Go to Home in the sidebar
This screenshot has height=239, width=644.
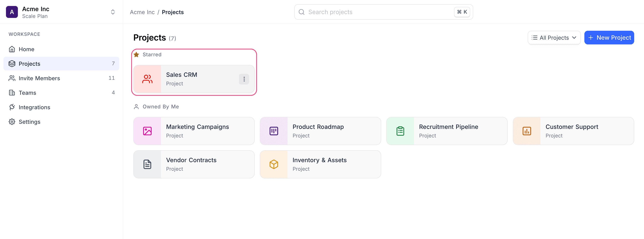[x=61, y=49]
